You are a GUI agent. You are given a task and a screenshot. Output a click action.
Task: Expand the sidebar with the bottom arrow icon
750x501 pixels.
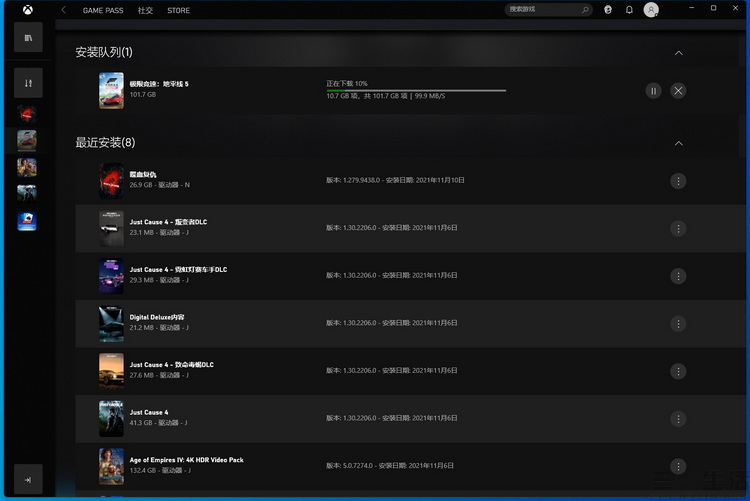tap(28, 479)
